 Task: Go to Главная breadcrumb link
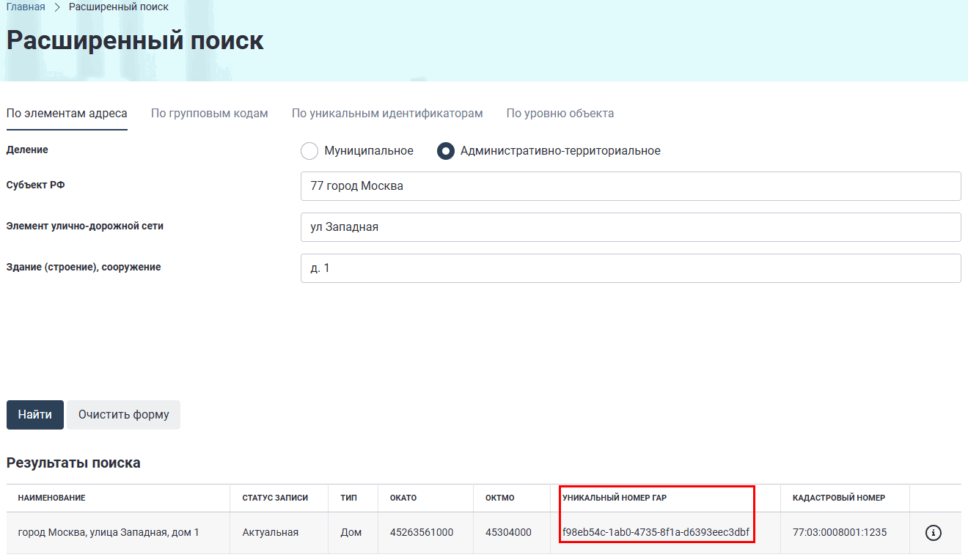click(x=26, y=7)
